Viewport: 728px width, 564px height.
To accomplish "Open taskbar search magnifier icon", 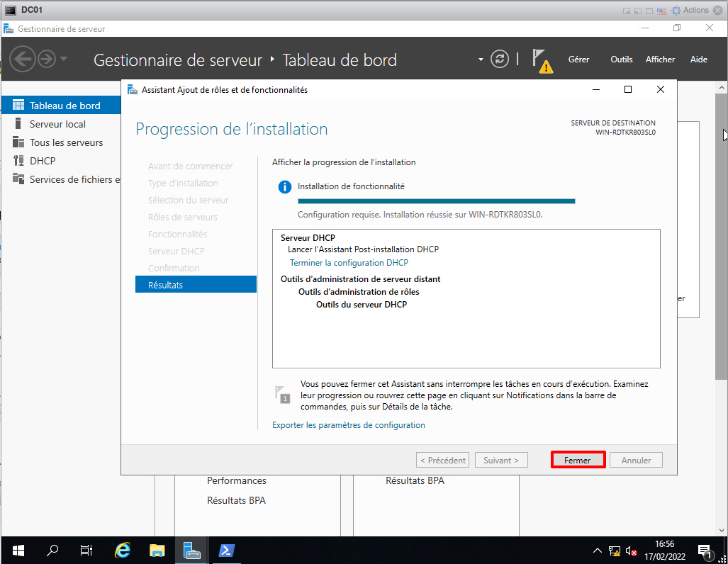I will [52, 551].
